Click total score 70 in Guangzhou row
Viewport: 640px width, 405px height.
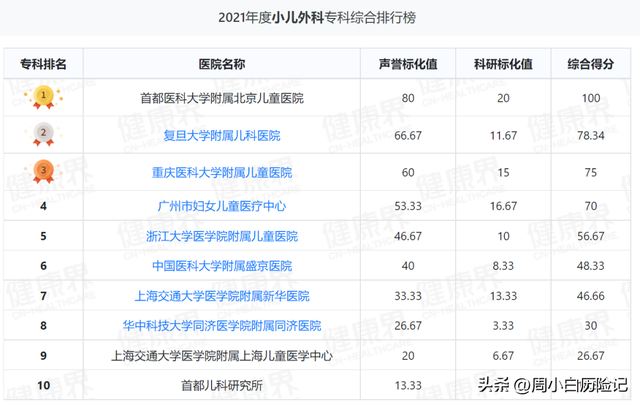point(591,206)
